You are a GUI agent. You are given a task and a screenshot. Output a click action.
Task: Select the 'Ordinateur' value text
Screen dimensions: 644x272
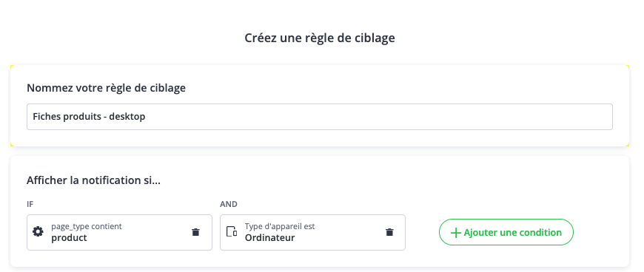[x=270, y=238]
